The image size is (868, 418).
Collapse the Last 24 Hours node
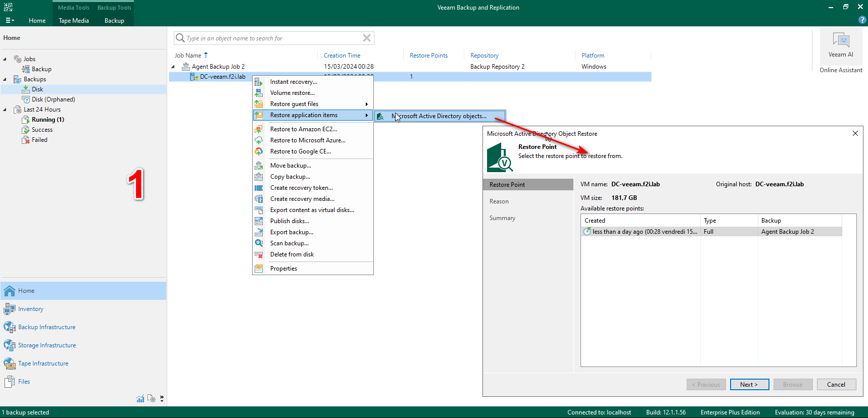tap(5, 110)
